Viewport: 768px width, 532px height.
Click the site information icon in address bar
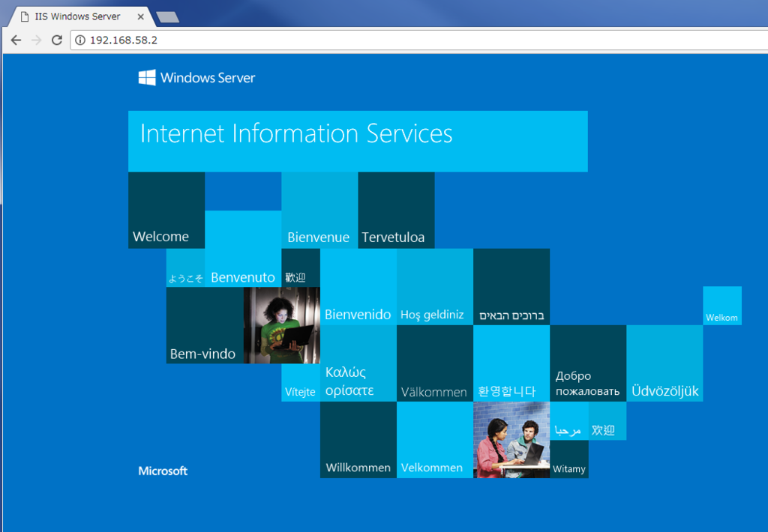click(80, 40)
